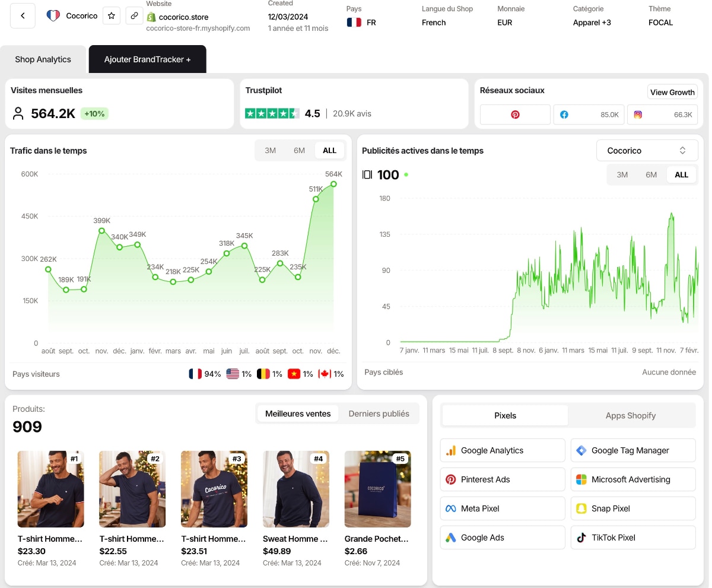
Task: Click the View Growth button
Action: pos(672,92)
